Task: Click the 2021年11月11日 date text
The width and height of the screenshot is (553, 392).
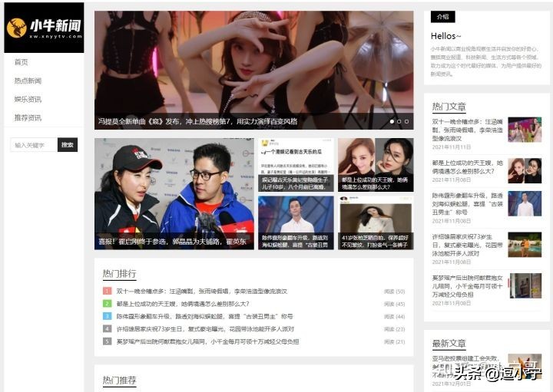Action: (452, 147)
